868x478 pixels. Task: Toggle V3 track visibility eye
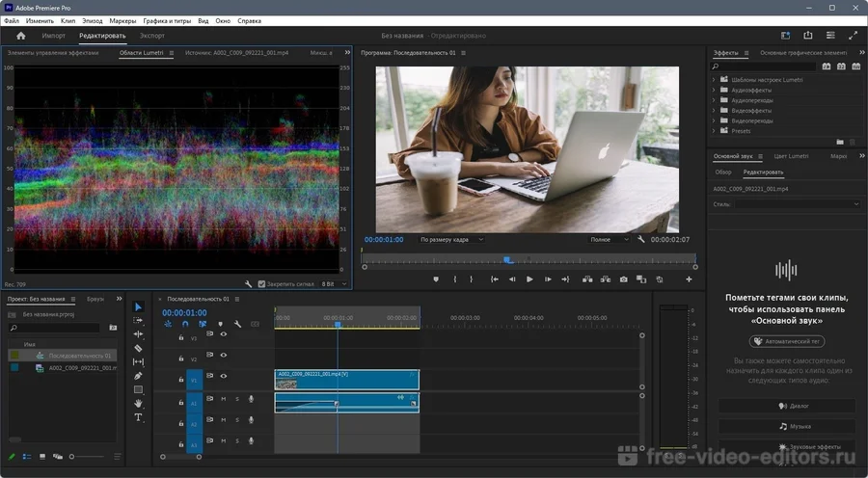(x=224, y=334)
